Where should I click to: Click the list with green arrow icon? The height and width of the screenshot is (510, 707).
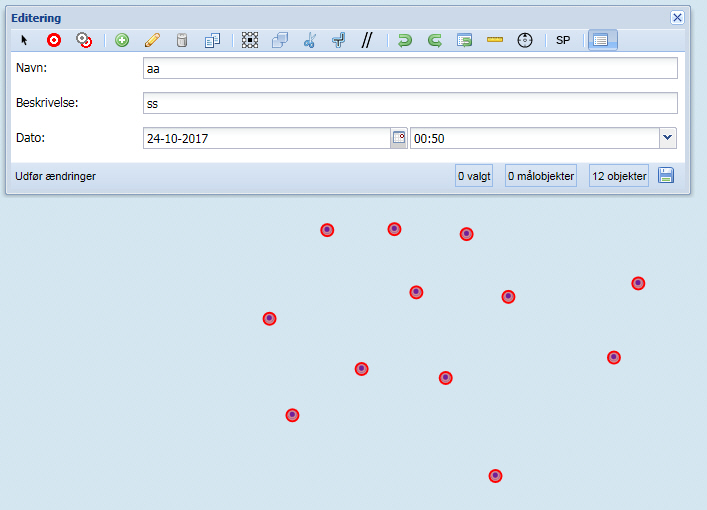[x=464, y=40]
